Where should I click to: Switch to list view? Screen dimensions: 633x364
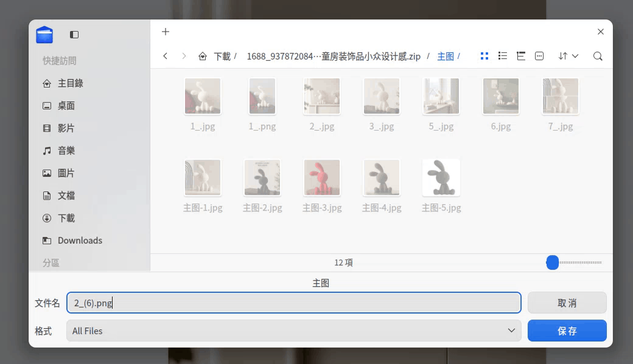pos(503,56)
